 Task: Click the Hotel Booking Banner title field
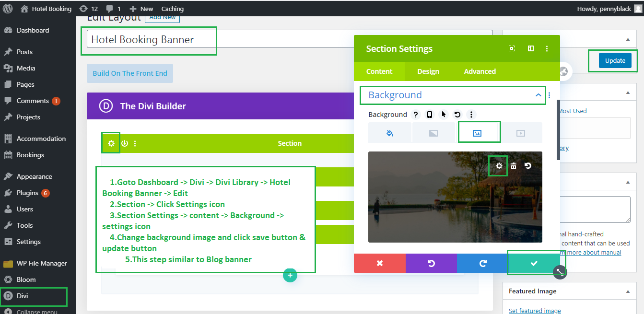pyautogui.click(x=290, y=39)
